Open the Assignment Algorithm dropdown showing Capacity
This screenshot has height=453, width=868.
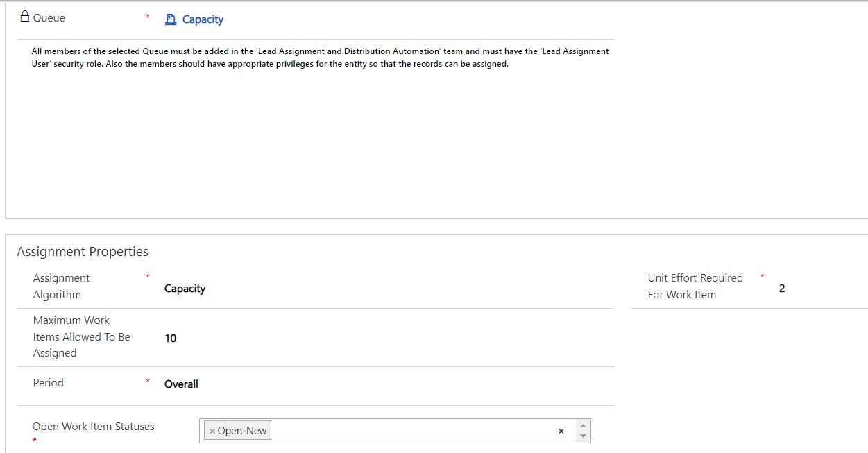click(185, 289)
